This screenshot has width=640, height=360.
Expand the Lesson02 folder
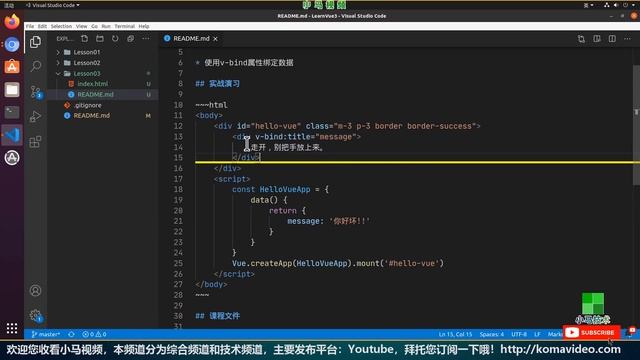87,63
